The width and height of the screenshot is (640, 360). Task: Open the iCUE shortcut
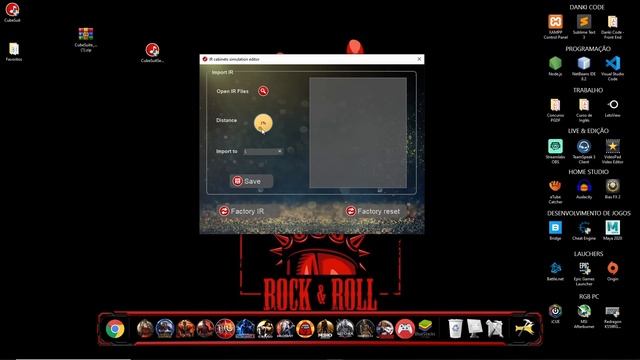tap(555, 313)
